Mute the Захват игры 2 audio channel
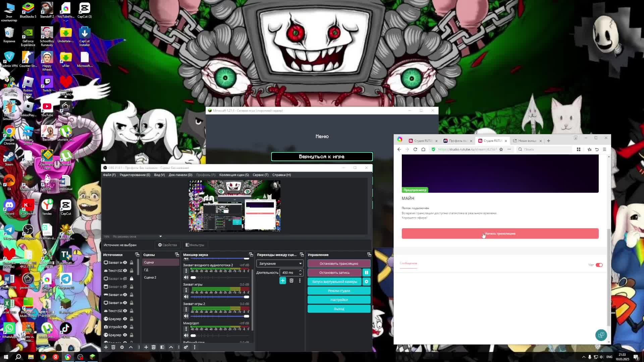644x362 pixels. coord(186,316)
